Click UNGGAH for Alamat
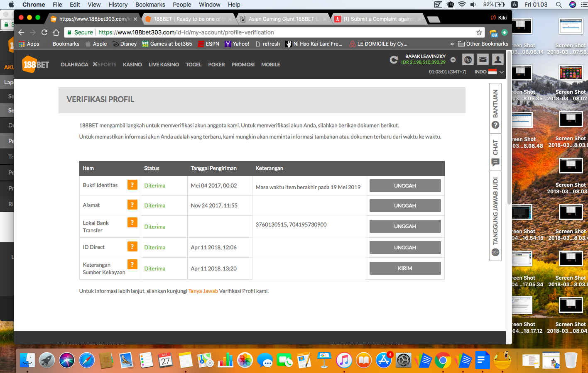The width and height of the screenshot is (588, 373). (x=405, y=205)
